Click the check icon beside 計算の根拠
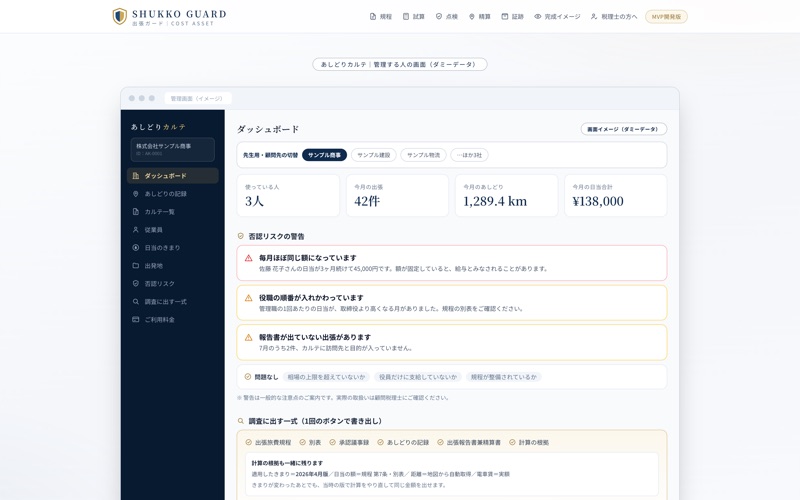This screenshot has height=500, width=800. [x=512, y=442]
